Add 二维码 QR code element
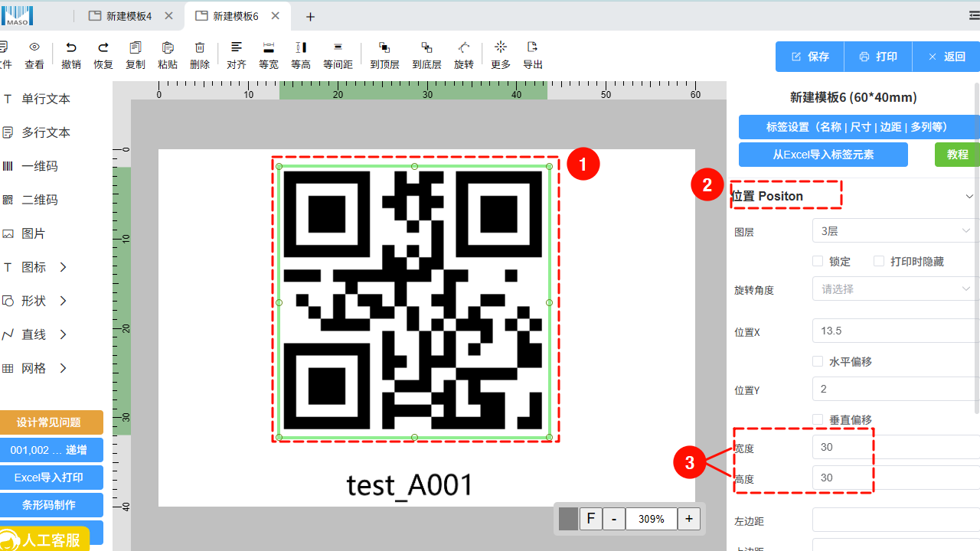This screenshot has width=980, height=551. tap(40, 200)
